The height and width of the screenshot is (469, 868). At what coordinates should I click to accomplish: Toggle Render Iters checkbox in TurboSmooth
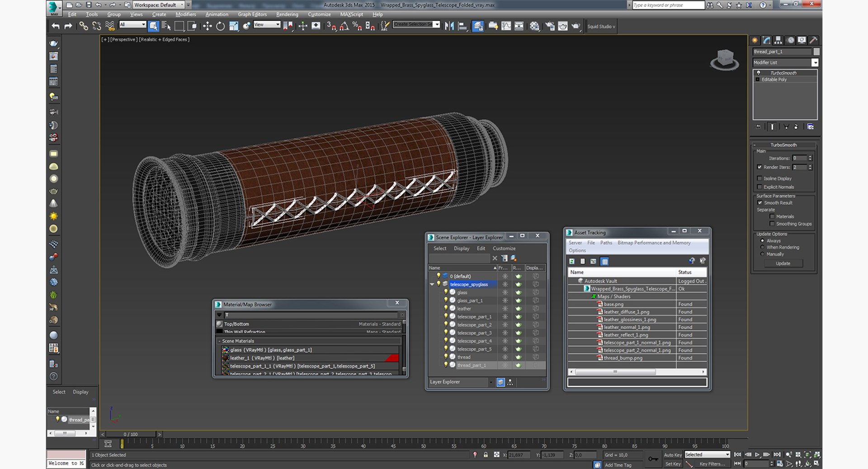pyautogui.click(x=759, y=167)
